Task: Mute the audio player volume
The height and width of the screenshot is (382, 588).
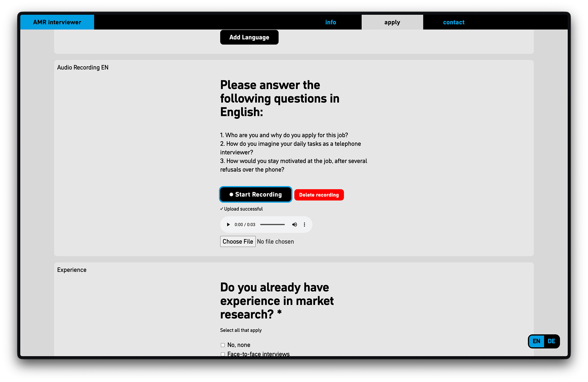Action: pyautogui.click(x=294, y=225)
